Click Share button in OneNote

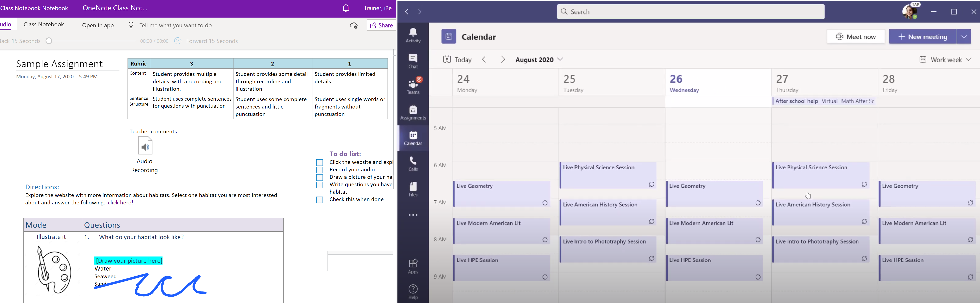click(381, 25)
